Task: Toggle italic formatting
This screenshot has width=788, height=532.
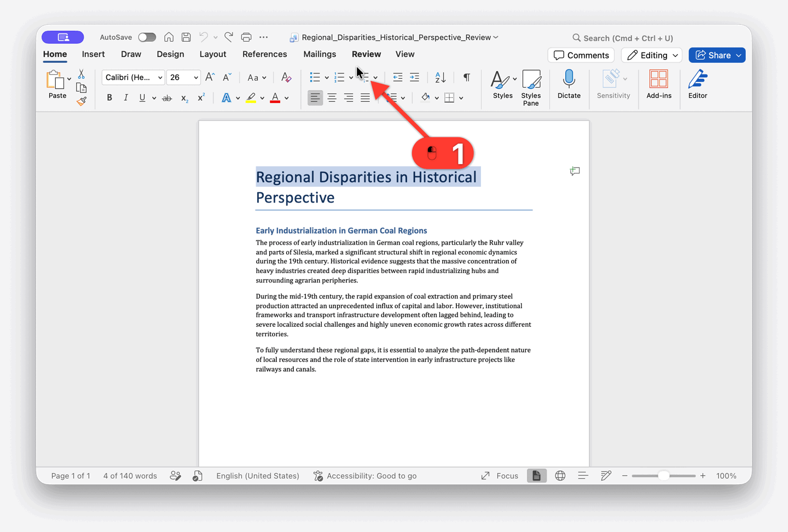Action: 126,97
